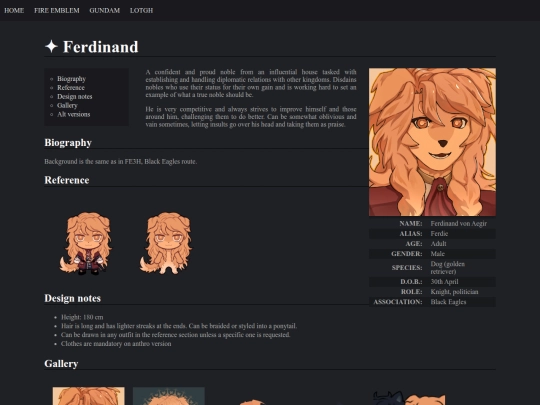
Task: Jump to Gallery from contents list
Action: (67, 105)
